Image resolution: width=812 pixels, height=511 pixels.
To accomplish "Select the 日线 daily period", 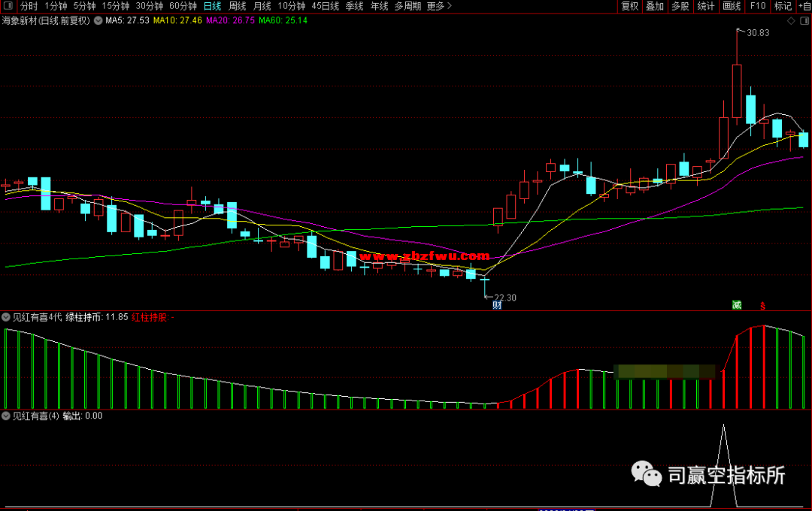I will (x=212, y=6).
